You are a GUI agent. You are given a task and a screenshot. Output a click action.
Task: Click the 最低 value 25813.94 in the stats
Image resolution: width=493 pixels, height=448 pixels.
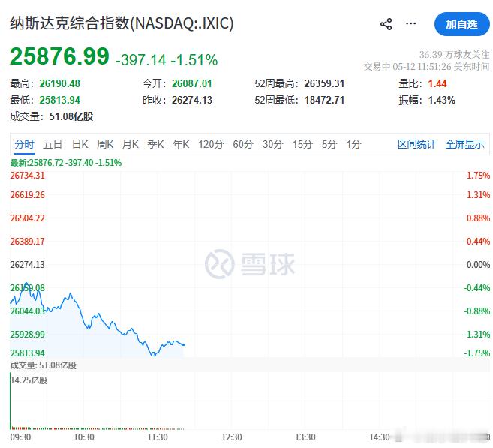coord(60,100)
